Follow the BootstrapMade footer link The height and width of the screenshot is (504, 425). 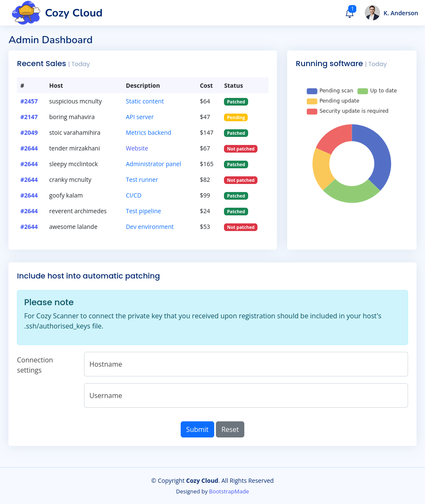click(229, 492)
